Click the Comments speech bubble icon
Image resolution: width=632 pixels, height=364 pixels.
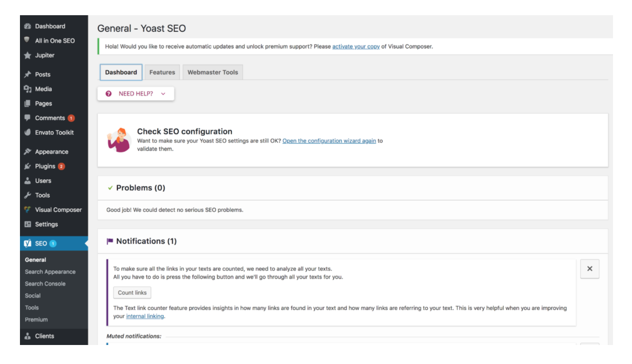tap(28, 118)
